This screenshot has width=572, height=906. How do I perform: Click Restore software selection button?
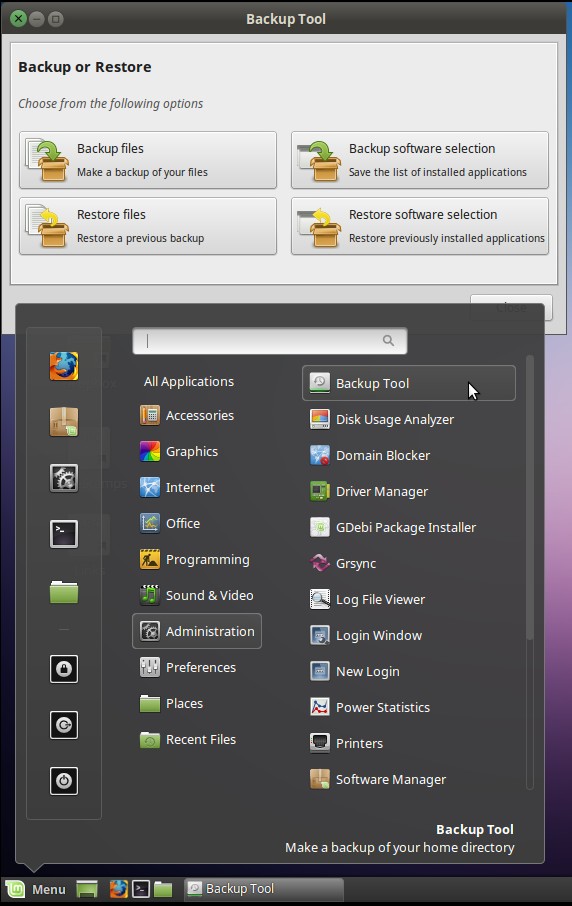[420, 226]
